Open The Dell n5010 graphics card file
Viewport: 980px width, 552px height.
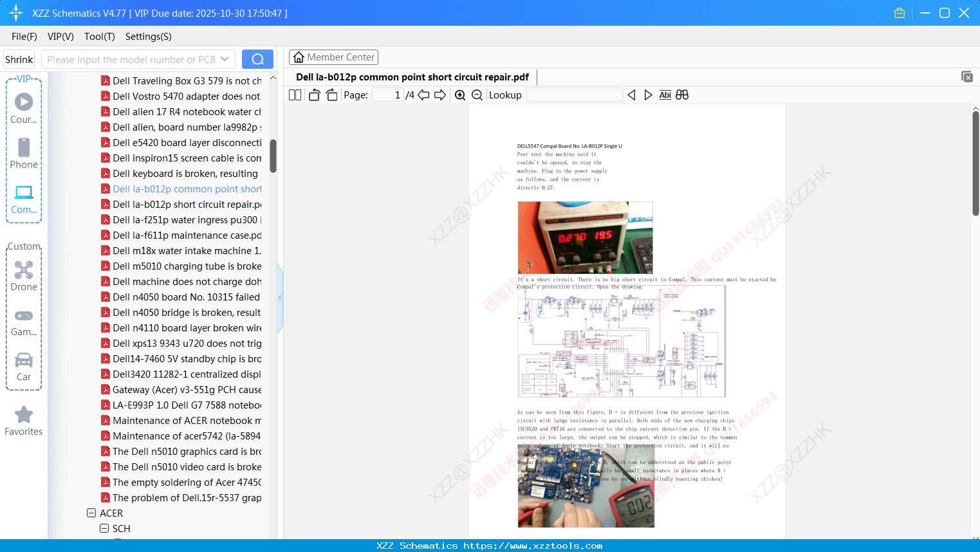coord(187,452)
